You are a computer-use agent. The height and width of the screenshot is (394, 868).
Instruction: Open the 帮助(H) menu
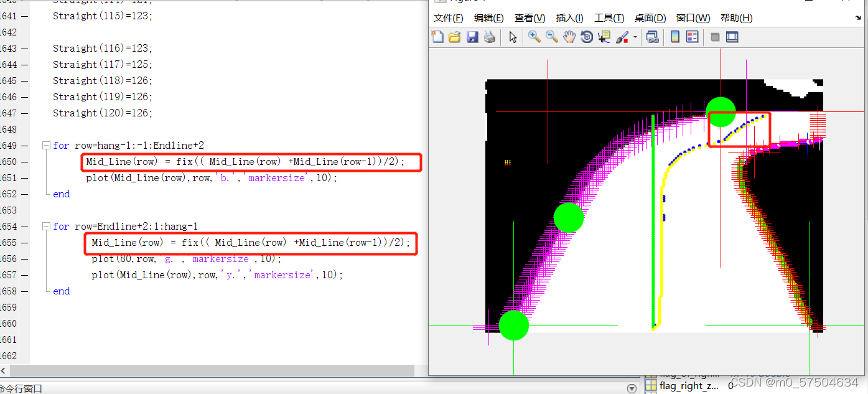coord(737,18)
